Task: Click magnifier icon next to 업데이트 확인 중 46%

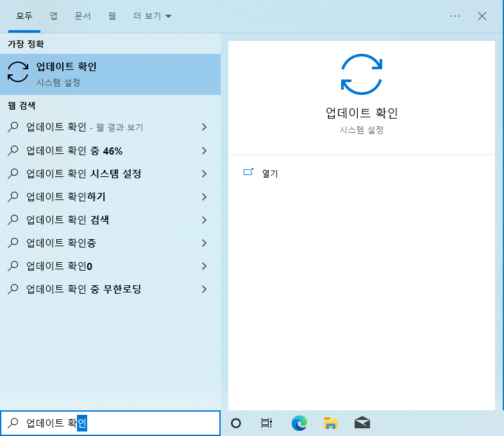Action: [13, 151]
